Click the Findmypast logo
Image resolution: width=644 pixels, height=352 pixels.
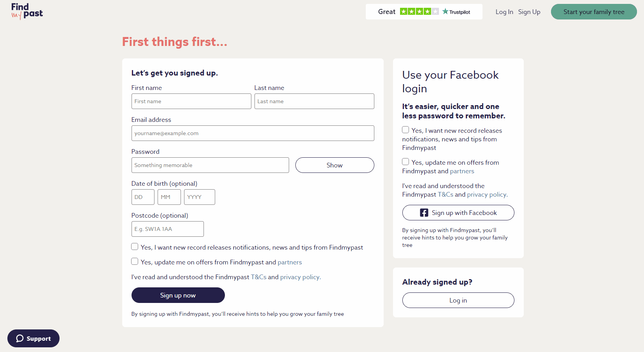(x=27, y=11)
